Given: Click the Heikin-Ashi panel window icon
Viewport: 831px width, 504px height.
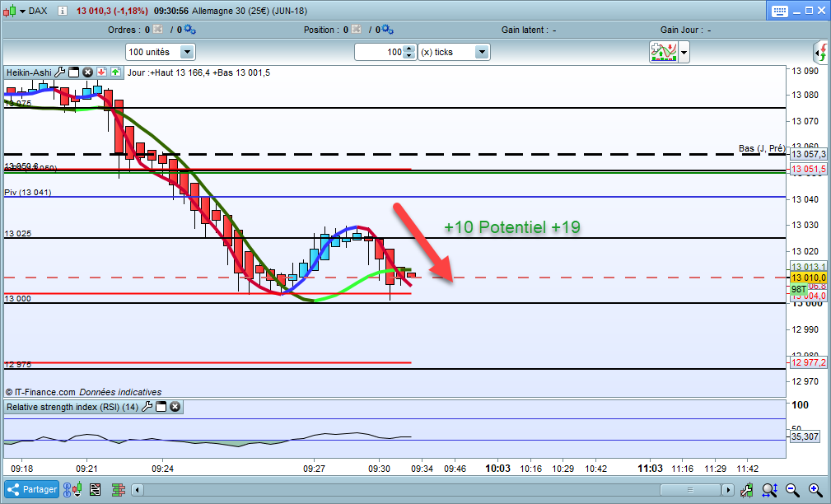Looking at the screenshot, I should (x=73, y=72).
